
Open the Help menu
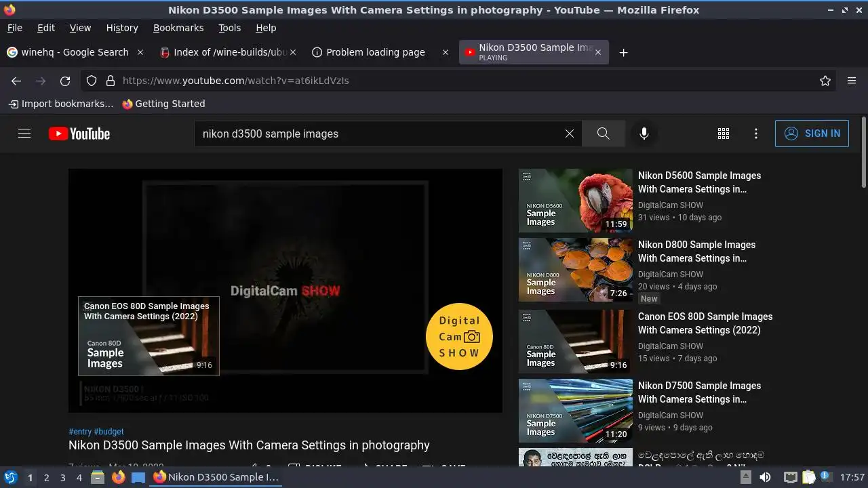[x=266, y=28]
